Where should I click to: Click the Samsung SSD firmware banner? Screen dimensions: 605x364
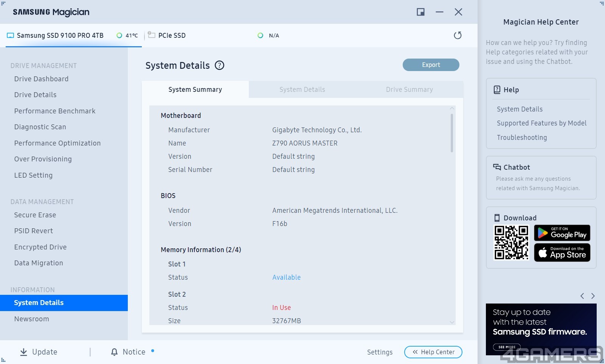click(541, 329)
